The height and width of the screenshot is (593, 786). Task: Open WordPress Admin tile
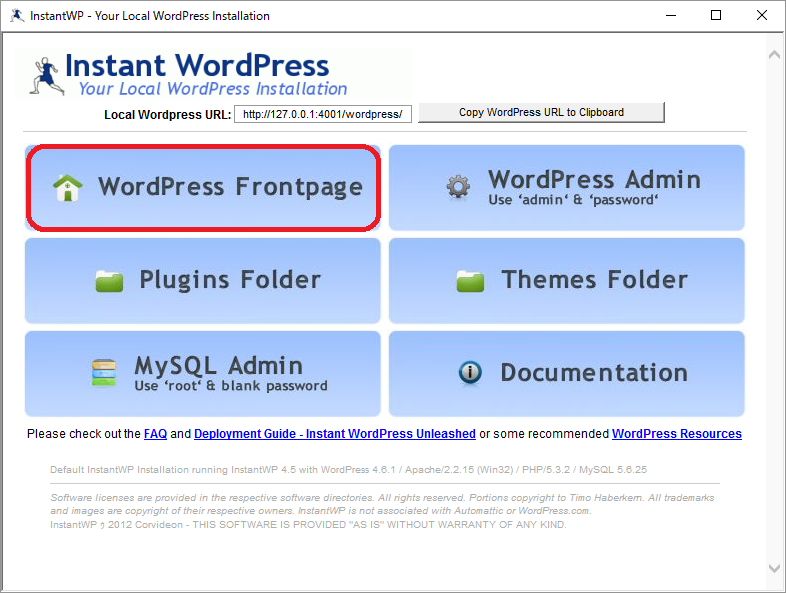(x=566, y=188)
